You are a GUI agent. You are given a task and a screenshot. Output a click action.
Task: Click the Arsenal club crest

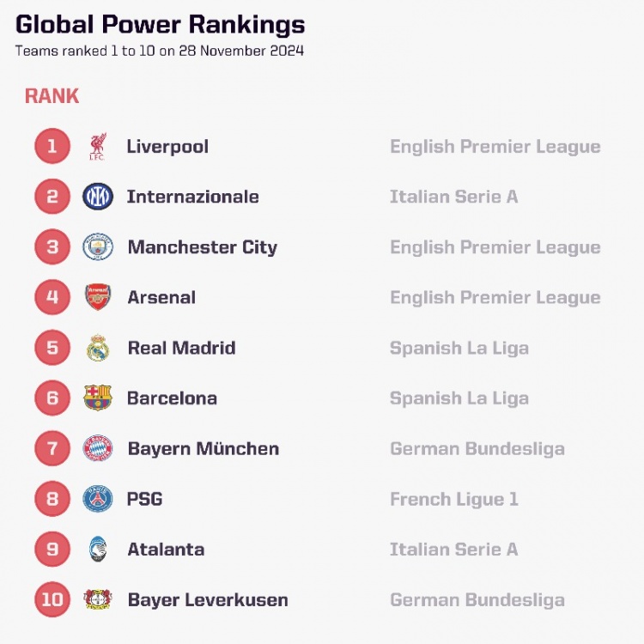point(98,298)
